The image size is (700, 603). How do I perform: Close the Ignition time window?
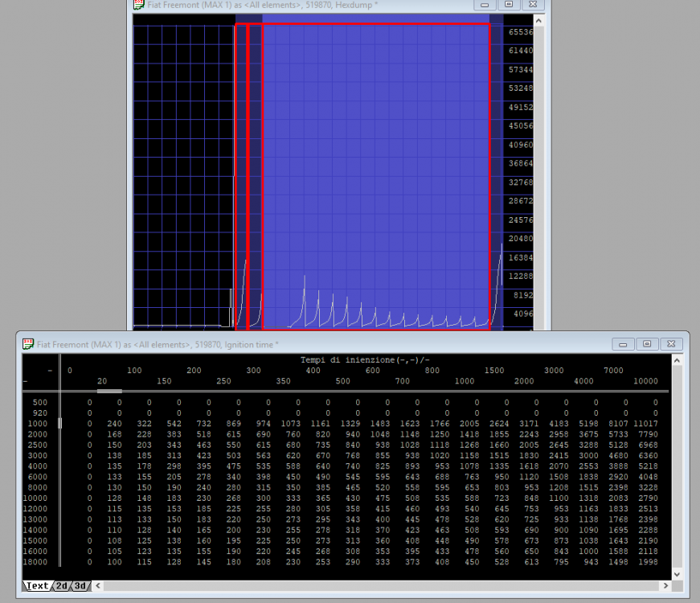pyautogui.click(x=670, y=344)
